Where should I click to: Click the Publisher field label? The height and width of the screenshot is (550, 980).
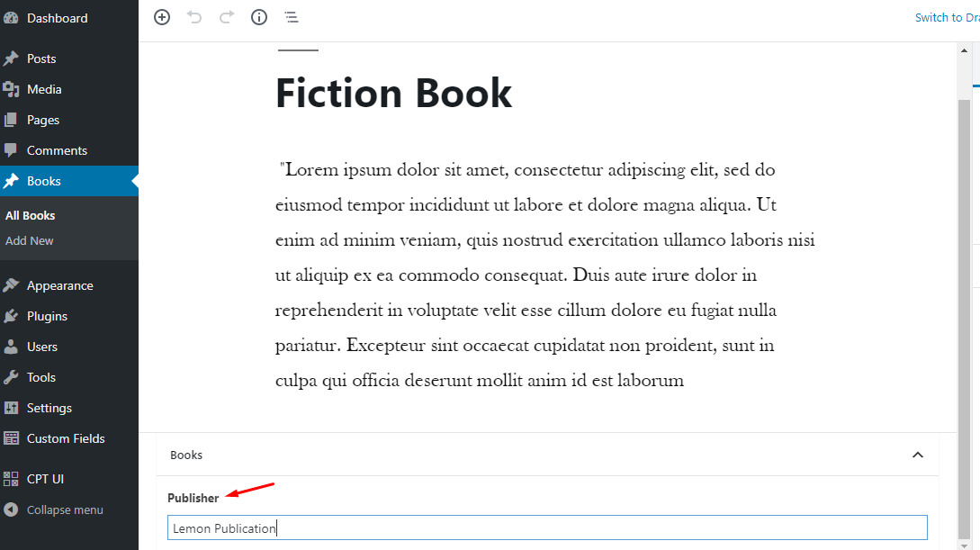[193, 498]
